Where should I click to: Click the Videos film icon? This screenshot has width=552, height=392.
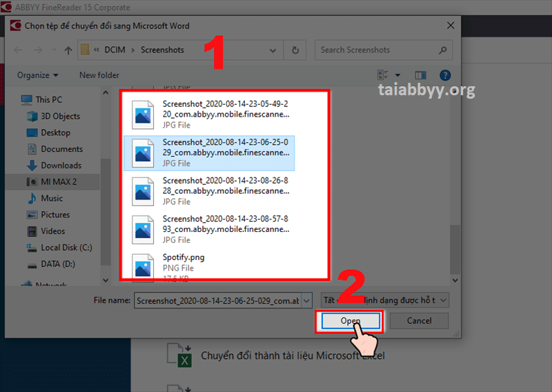coord(32,231)
